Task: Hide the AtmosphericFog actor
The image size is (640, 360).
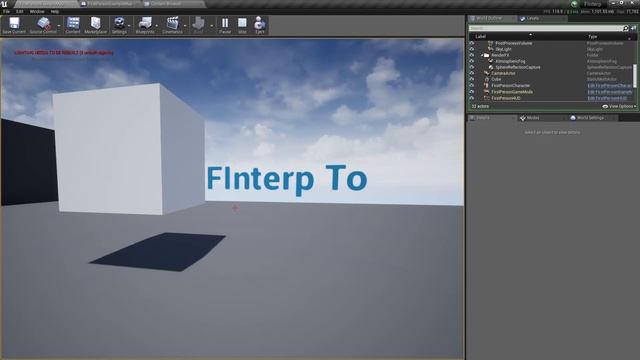Action: tap(472, 61)
